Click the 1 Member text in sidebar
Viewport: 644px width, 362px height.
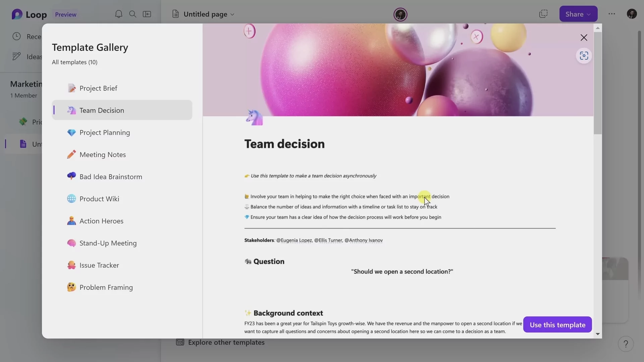(23, 96)
